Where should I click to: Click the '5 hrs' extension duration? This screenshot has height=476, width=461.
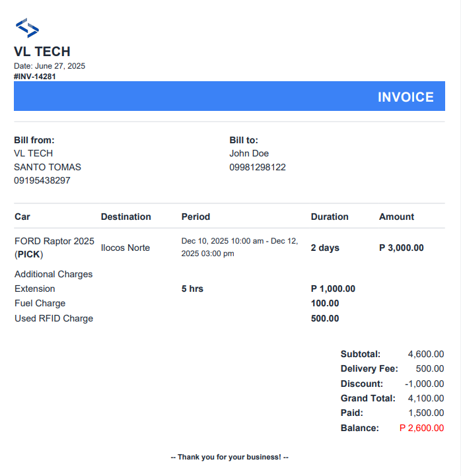click(x=192, y=289)
